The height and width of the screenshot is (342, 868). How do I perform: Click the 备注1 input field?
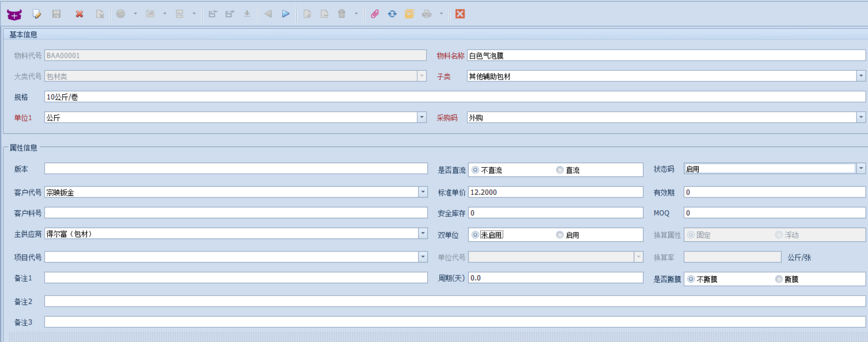coord(236,278)
